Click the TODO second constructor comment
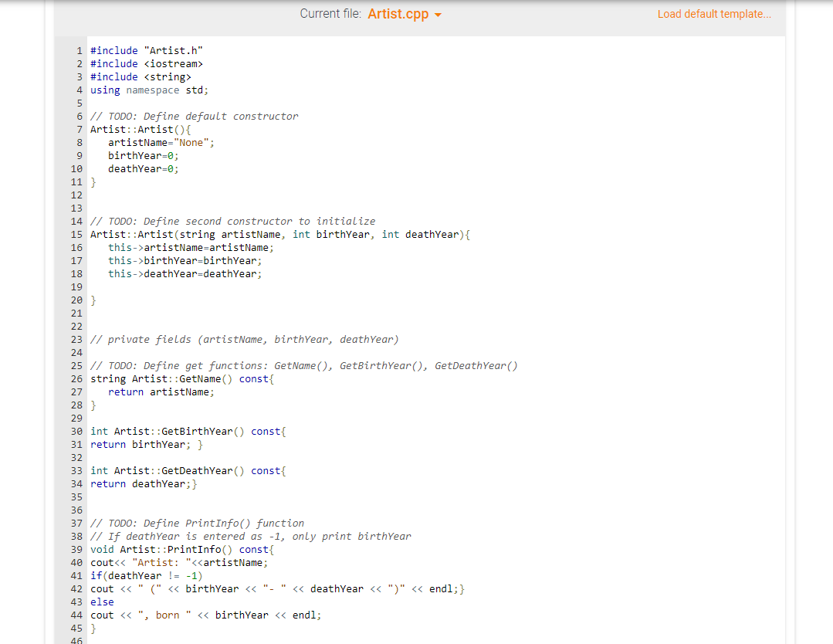The height and width of the screenshot is (644, 833). (x=232, y=222)
